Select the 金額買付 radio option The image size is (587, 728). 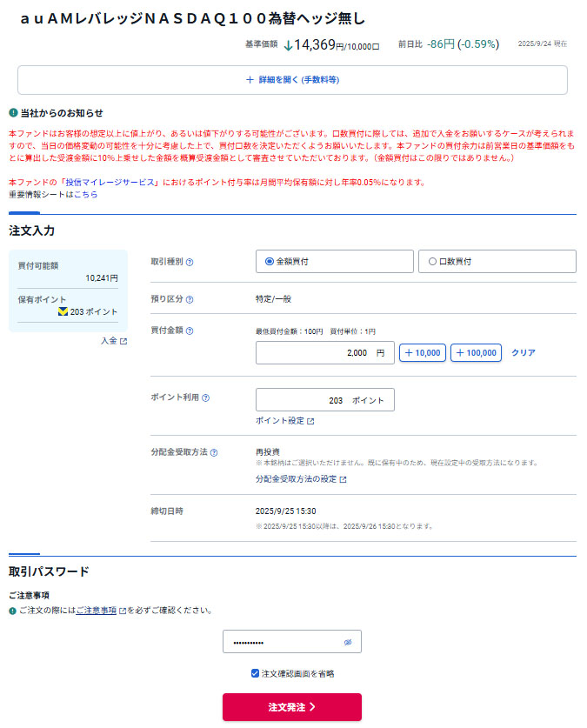[270, 261]
